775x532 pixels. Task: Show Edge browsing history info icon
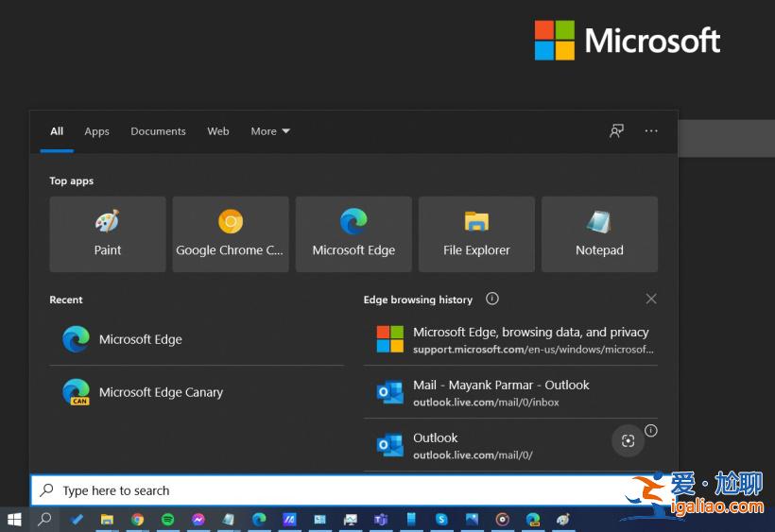491,299
